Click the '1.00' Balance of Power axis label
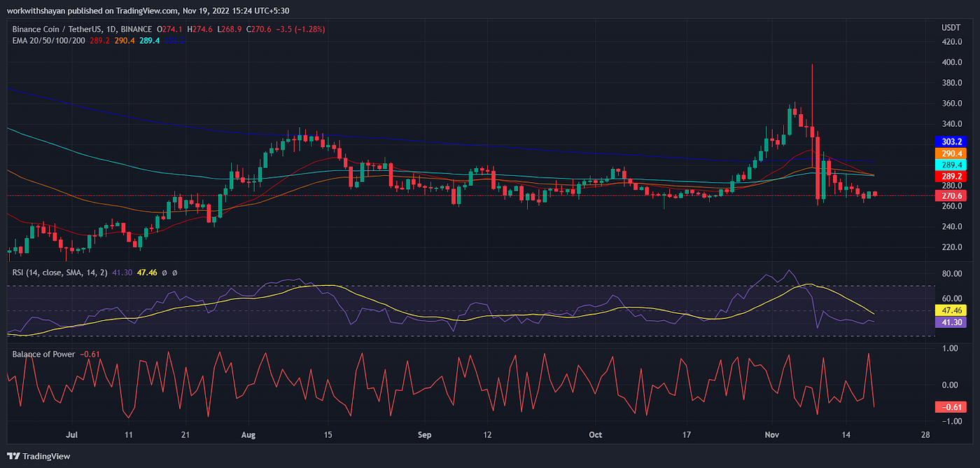This screenshot has height=468, width=980. [951, 348]
